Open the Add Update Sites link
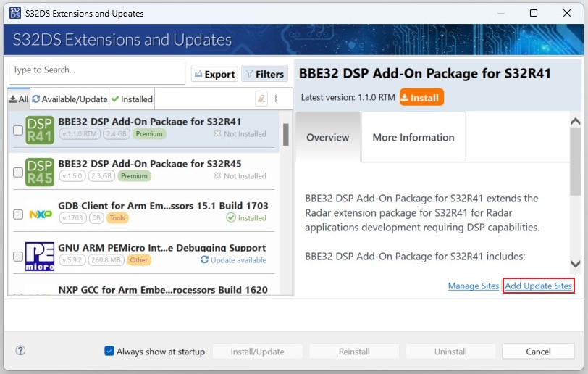 point(538,286)
